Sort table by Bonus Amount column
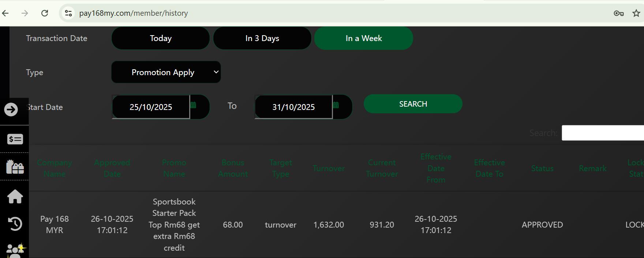644x258 pixels. (233, 168)
